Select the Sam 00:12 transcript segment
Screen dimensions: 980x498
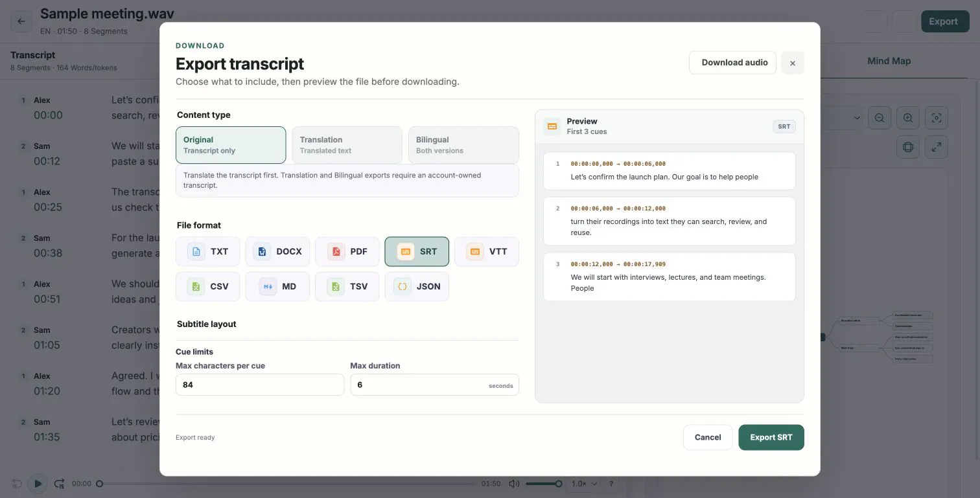click(x=87, y=154)
